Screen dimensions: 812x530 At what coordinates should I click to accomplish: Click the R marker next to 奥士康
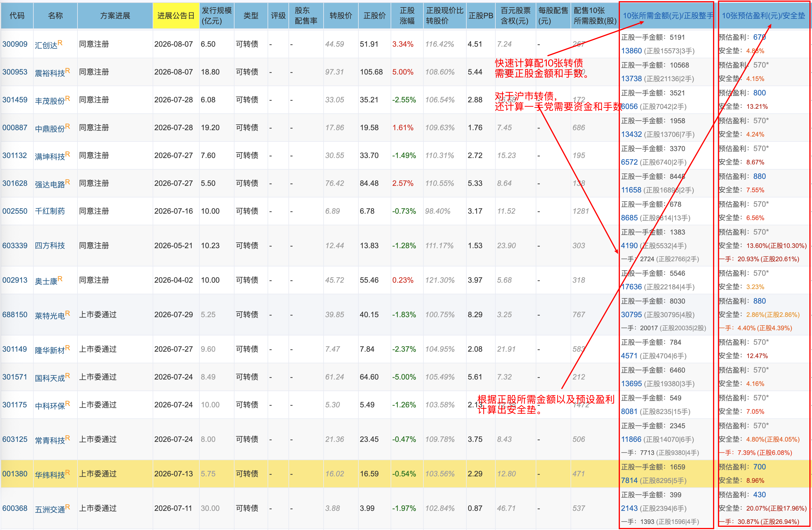coord(60,279)
